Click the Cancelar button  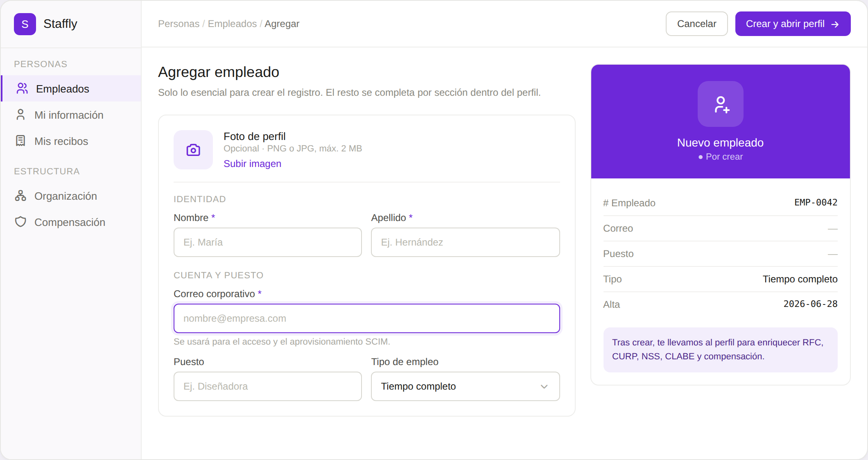[x=696, y=24]
